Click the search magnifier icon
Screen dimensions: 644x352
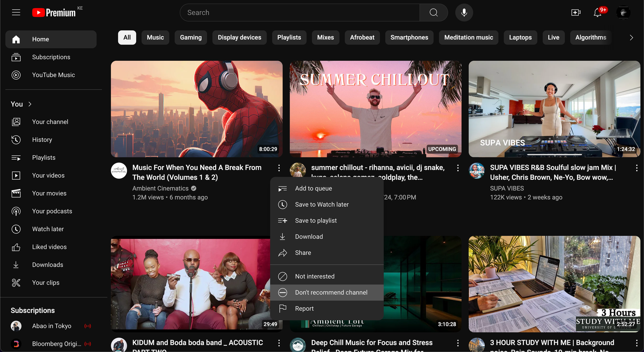(433, 12)
